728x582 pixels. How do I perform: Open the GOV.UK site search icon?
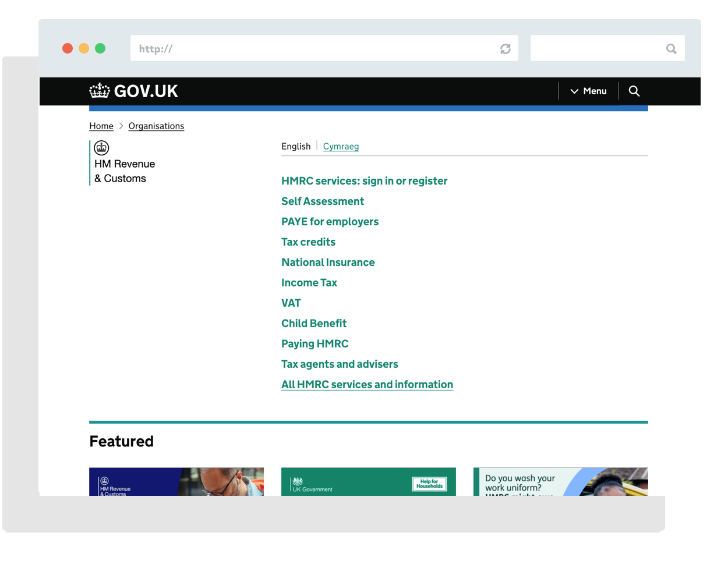coord(634,91)
